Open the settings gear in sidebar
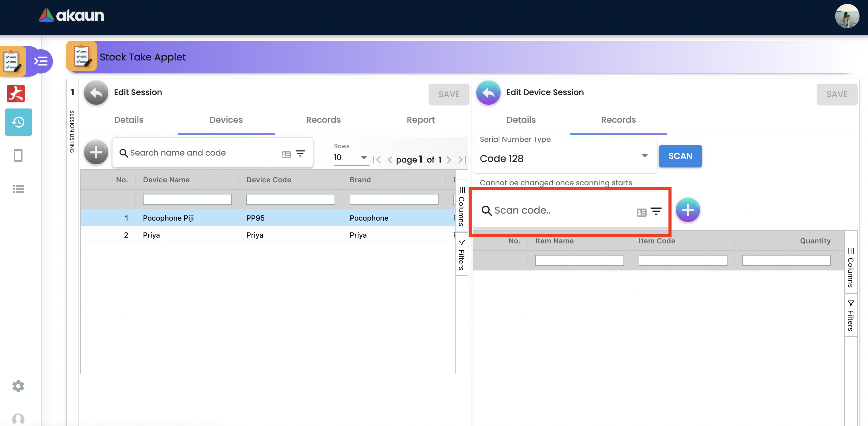This screenshot has width=868, height=426. click(x=18, y=386)
